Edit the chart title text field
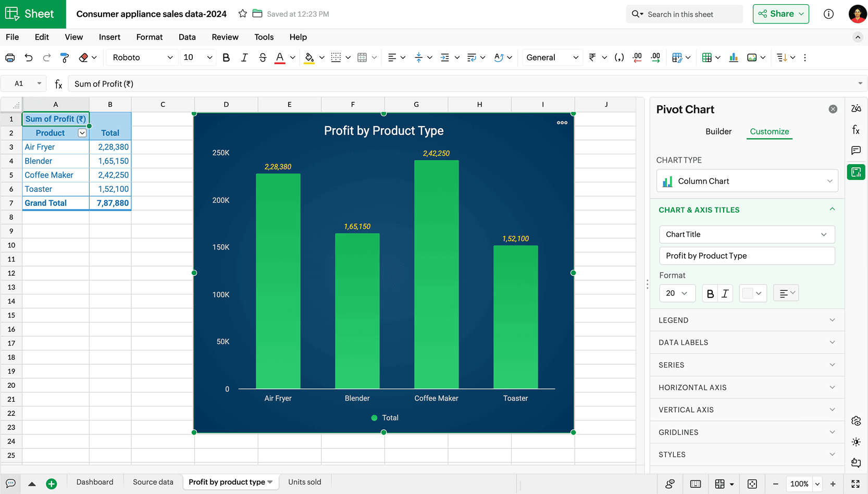The width and height of the screenshot is (868, 494). (x=747, y=256)
